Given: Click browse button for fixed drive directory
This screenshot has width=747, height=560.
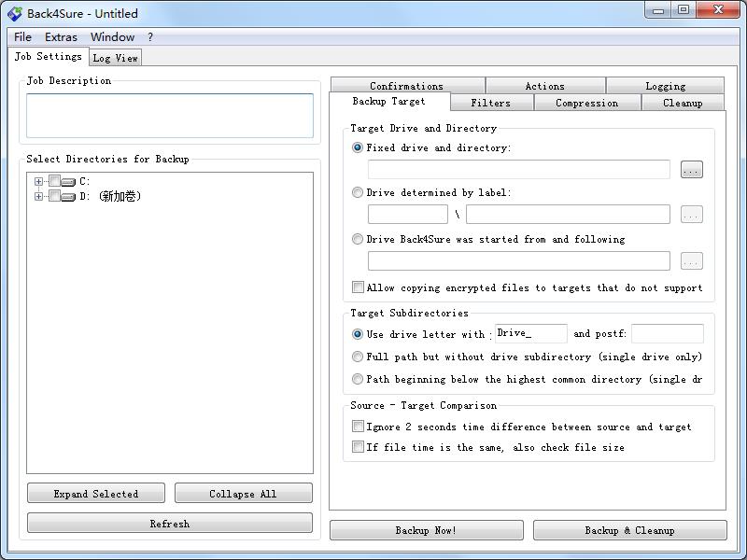Looking at the screenshot, I should coord(691,170).
